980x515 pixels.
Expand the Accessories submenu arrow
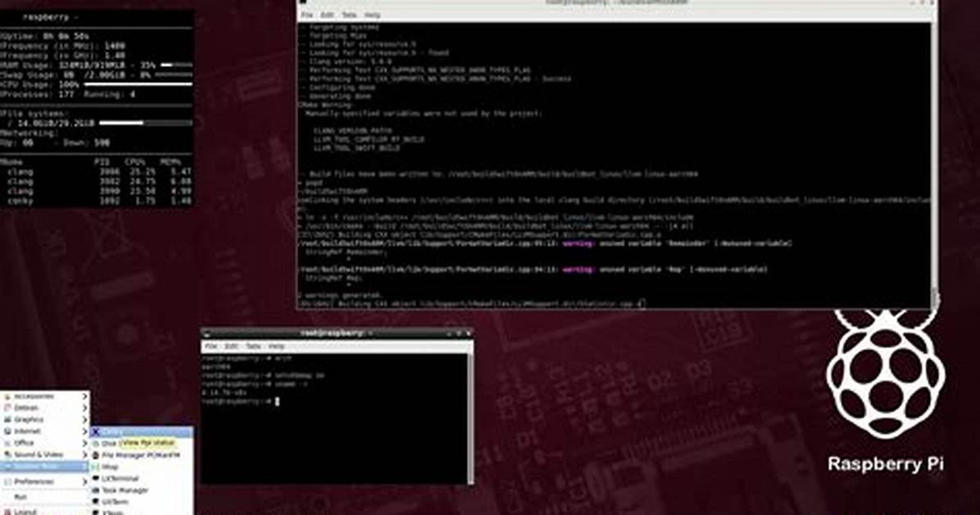[x=85, y=396]
